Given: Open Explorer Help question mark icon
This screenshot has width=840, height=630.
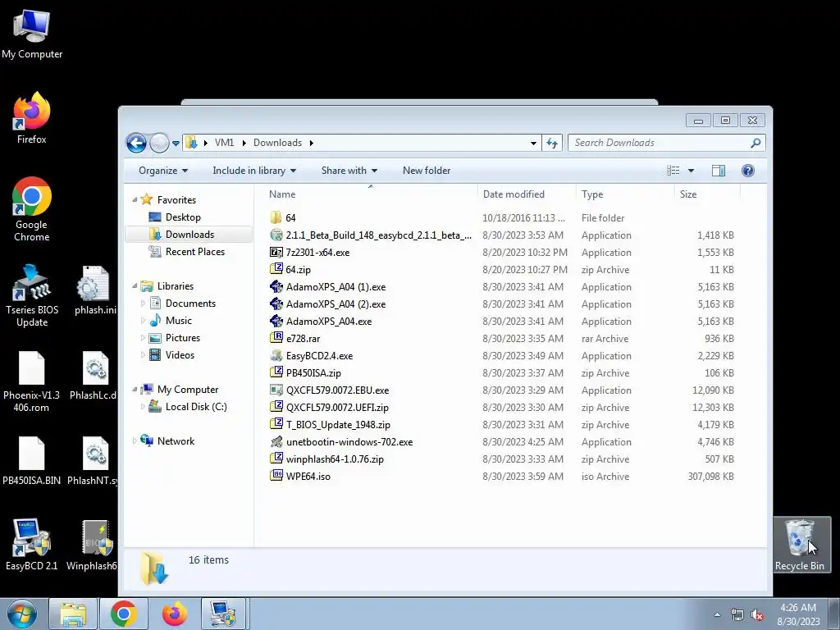Looking at the screenshot, I should 748,171.
